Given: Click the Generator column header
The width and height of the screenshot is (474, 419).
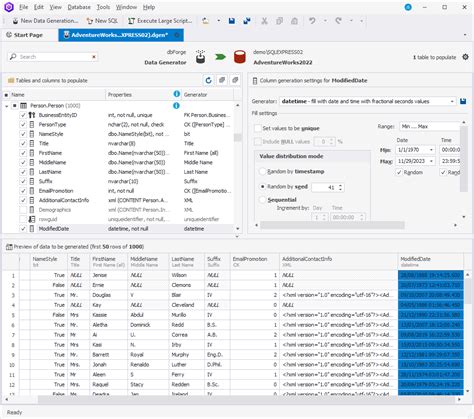Looking at the screenshot, I should pyautogui.click(x=207, y=95).
